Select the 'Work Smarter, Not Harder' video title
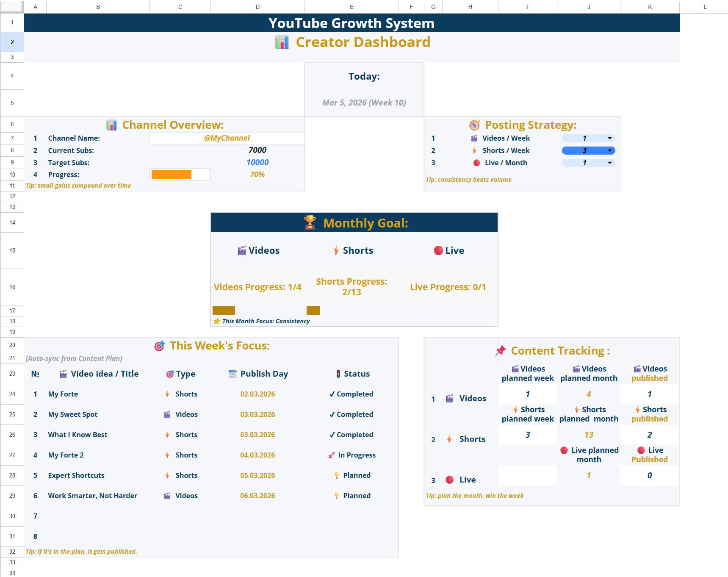This screenshot has height=577, width=728. 92,496
